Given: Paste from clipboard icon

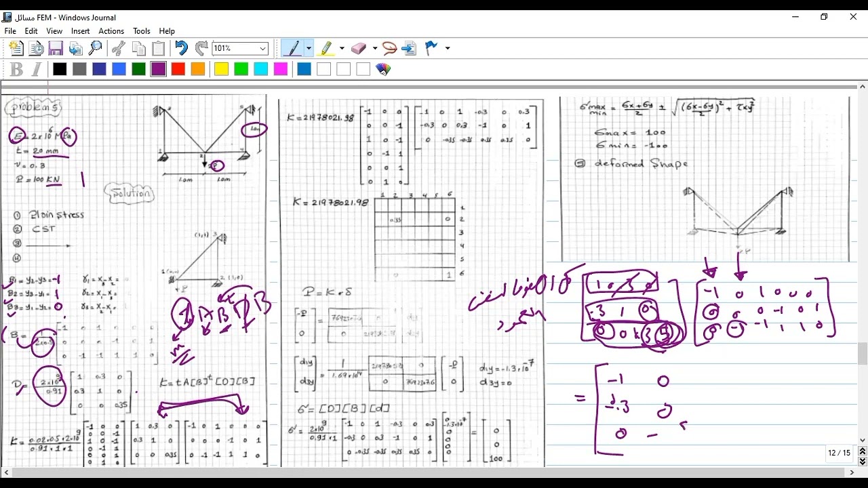Looking at the screenshot, I should pos(159,48).
